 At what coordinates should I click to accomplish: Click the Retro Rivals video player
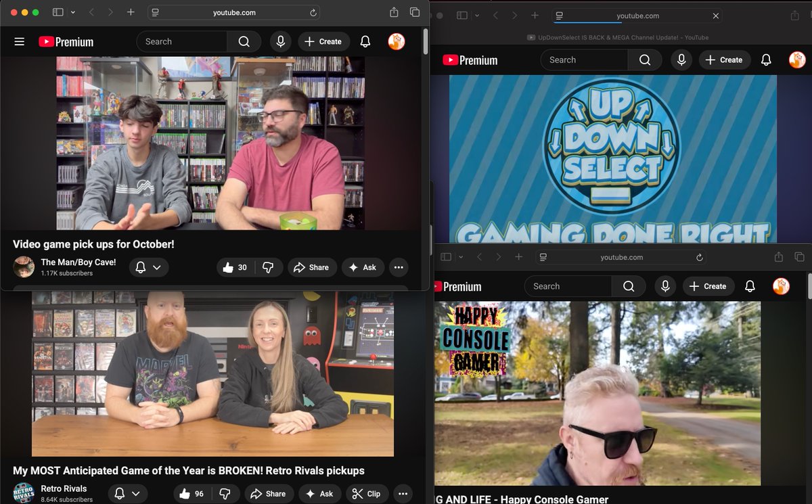(x=213, y=374)
